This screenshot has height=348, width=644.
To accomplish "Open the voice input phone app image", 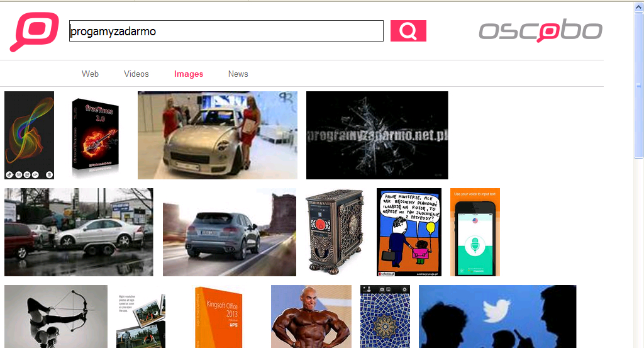I will (x=475, y=232).
